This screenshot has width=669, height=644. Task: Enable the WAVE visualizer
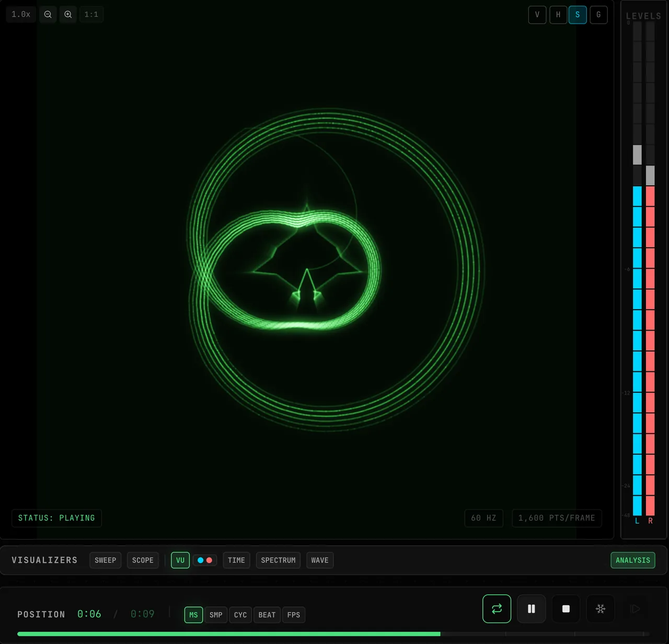(320, 560)
